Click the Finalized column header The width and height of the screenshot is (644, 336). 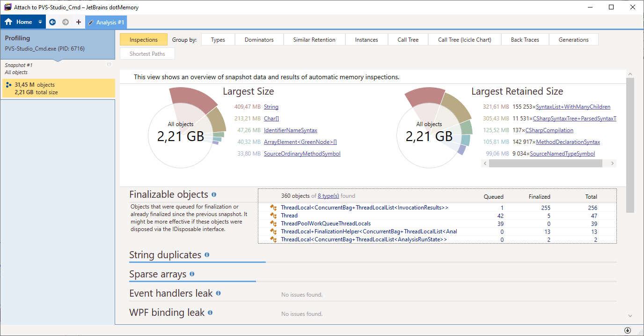[x=539, y=197]
